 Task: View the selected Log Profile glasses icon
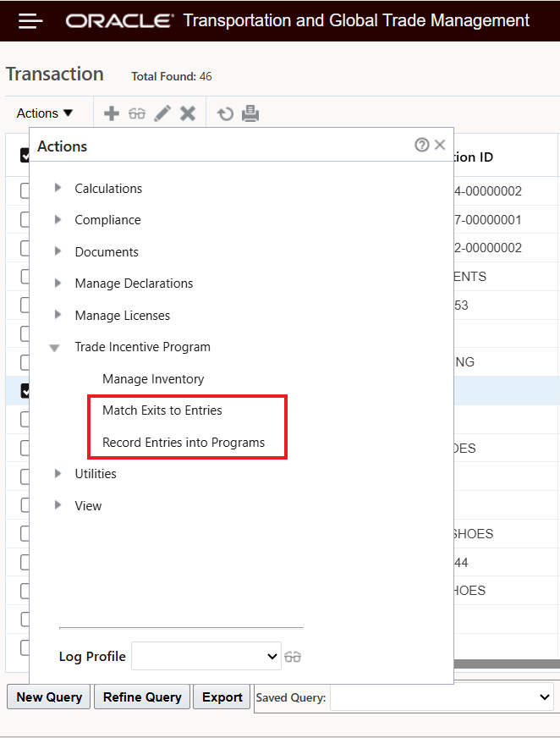coord(293,657)
